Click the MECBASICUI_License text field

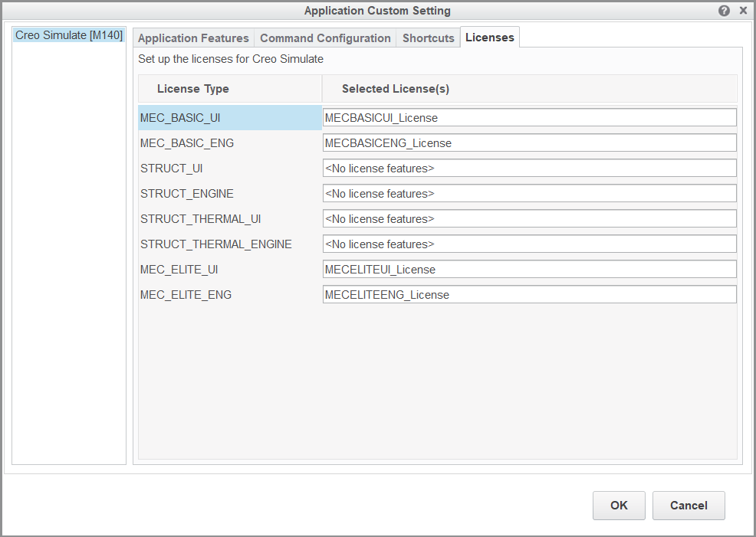point(529,117)
